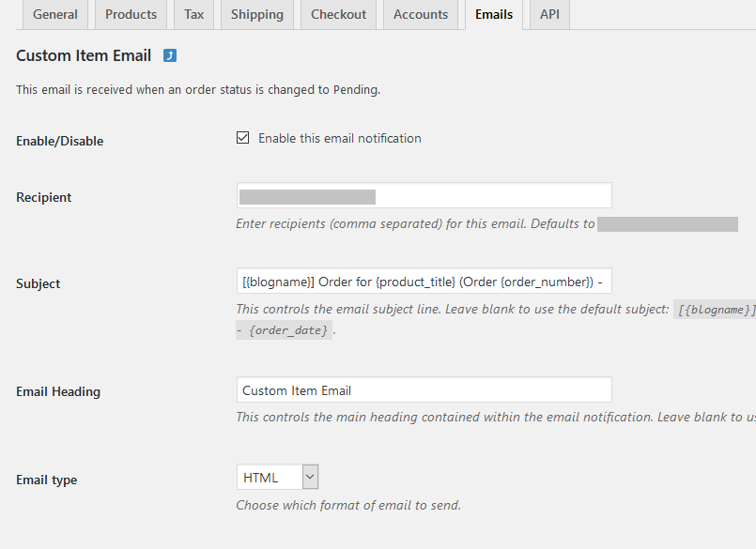Go to the Tax settings tab
Image resolution: width=756 pixels, height=549 pixels.
[x=193, y=14]
